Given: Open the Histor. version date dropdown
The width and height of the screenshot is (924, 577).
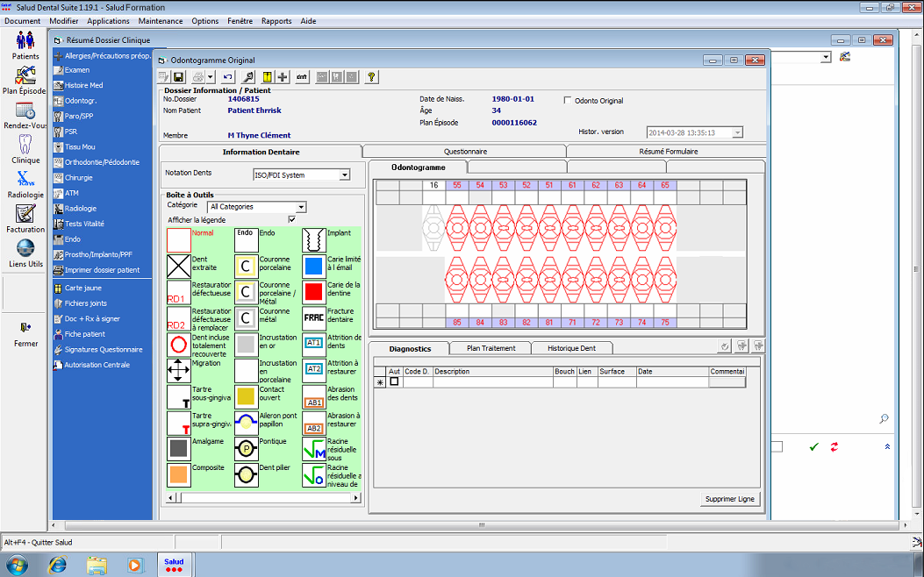Looking at the screenshot, I should pyautogui.click(x=737, y=132).
